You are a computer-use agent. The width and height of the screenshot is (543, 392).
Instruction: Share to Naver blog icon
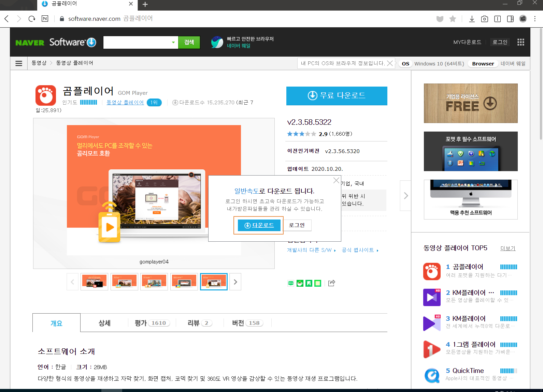click(291, 283)
